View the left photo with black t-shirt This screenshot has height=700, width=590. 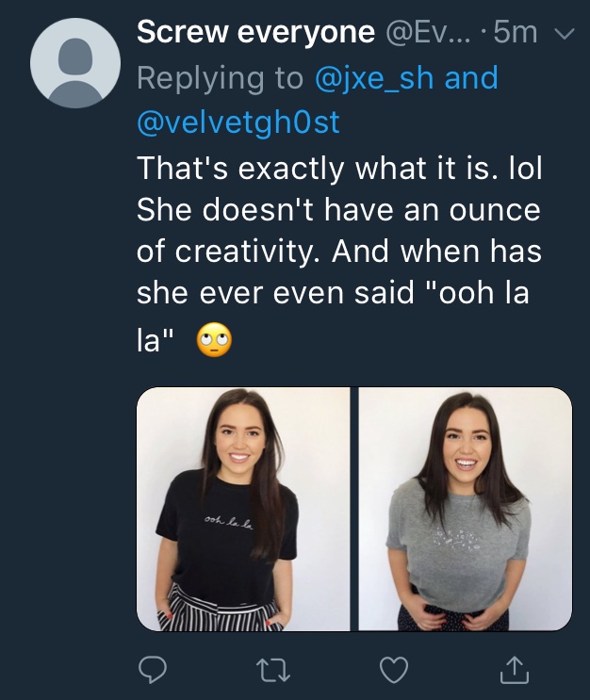243,509
